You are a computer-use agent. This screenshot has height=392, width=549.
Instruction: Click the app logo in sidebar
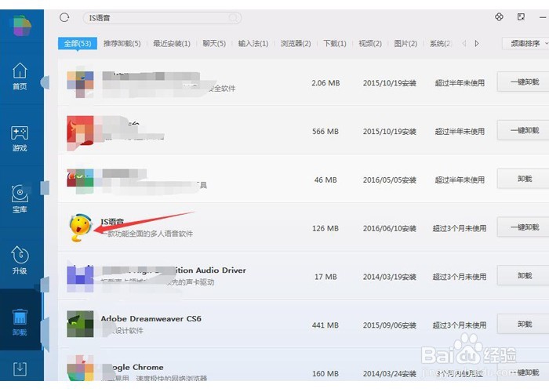tap(22, 26)
